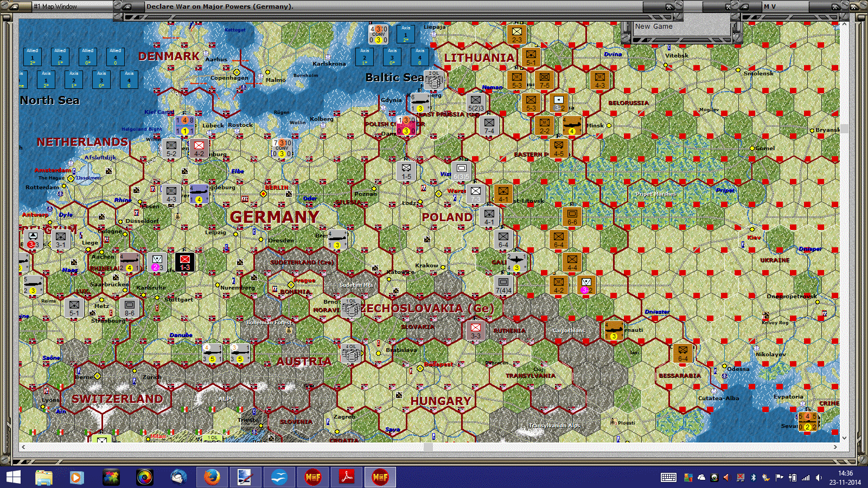
Task: Select the bomber unit beside Magdeburg
Action: [199, 194]
